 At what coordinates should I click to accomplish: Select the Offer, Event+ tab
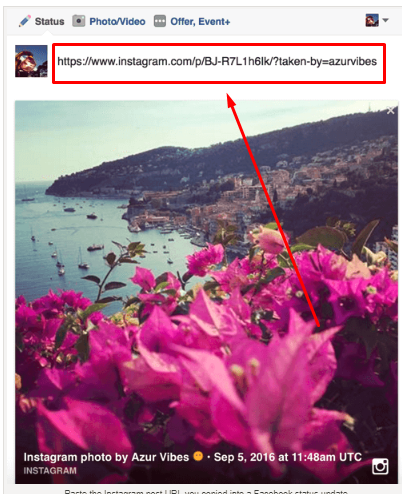(x=200, y=22)
